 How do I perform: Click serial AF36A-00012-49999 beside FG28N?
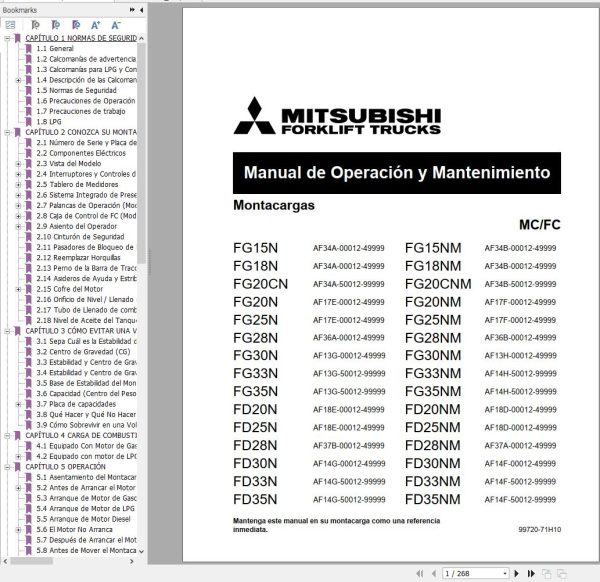point(349,337)
